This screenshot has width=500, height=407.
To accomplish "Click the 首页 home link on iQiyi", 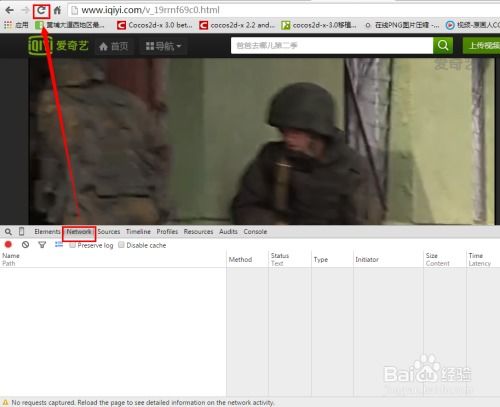I will tap(114, 46).
